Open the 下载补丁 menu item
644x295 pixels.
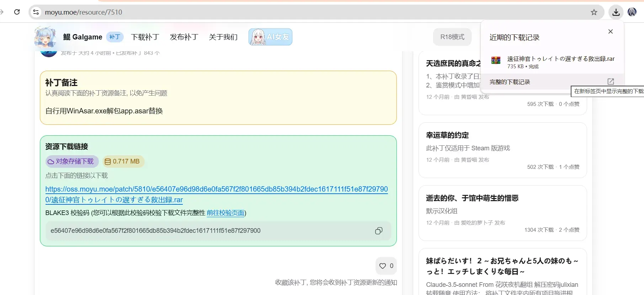point(145,37)
